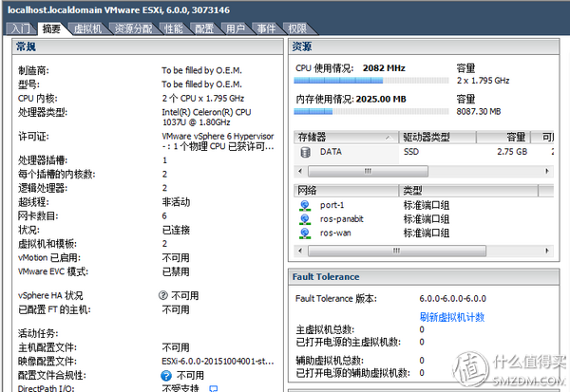The height and width of the screenshot is (392, 570).
Task: Click the 刷新虚拟机计数 link
Action: (452, 316)
